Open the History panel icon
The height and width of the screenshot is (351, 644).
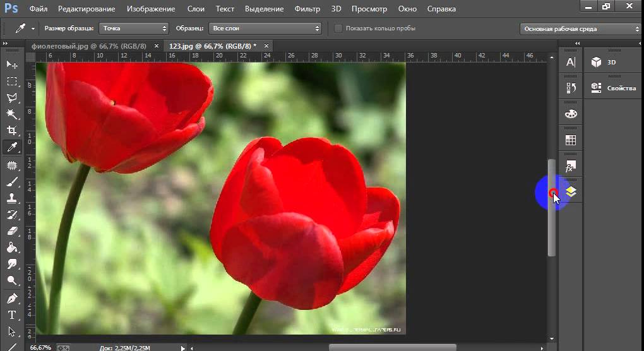click(x=571, y=88)
